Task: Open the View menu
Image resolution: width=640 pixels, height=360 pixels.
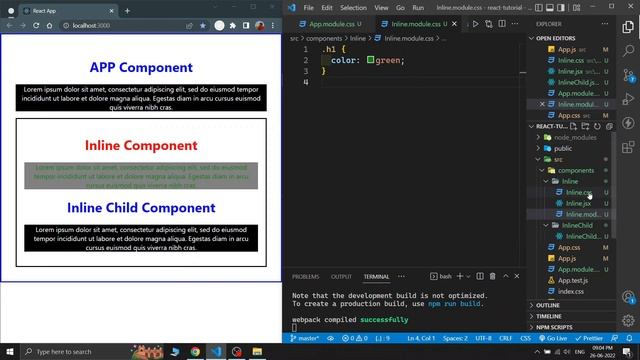Action: coord(381,7)
